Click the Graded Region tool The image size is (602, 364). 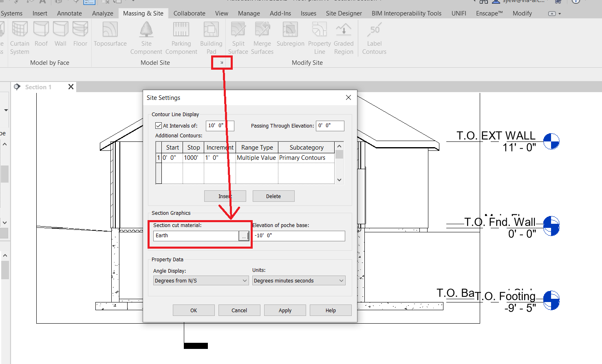point(343,37)
